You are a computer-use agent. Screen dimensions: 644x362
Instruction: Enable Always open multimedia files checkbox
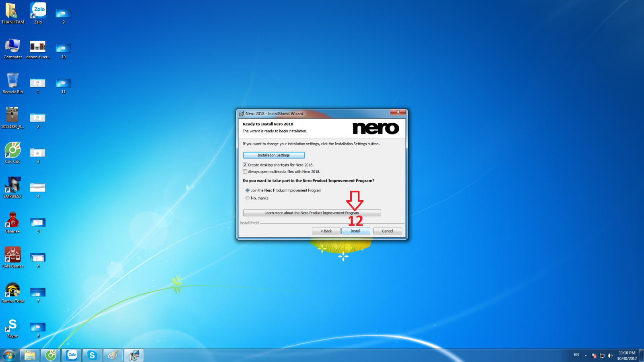(245, 172)
